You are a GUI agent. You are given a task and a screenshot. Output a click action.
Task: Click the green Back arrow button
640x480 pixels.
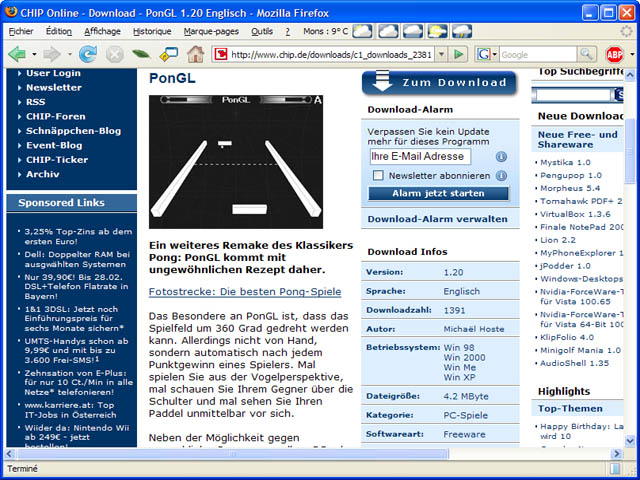17,54
